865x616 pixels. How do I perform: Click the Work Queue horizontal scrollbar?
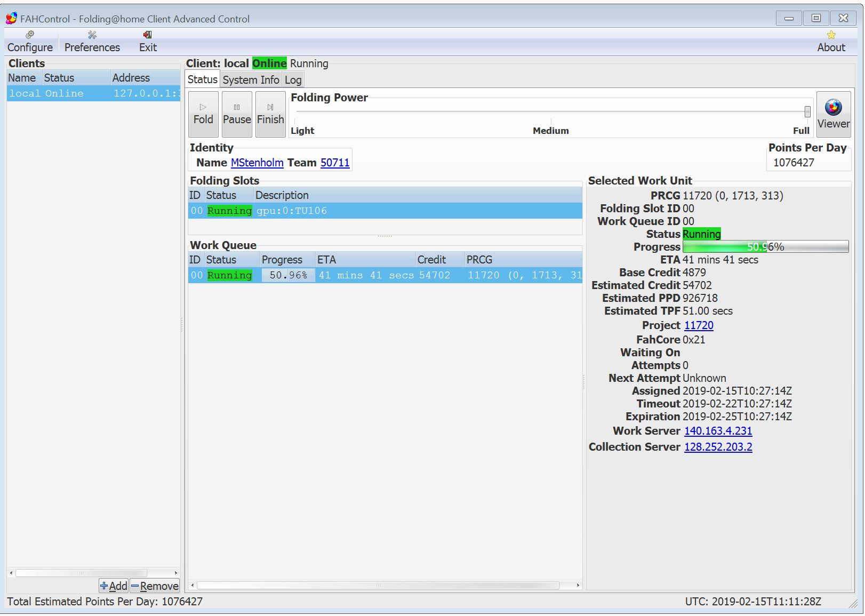[x=378, y=585]
